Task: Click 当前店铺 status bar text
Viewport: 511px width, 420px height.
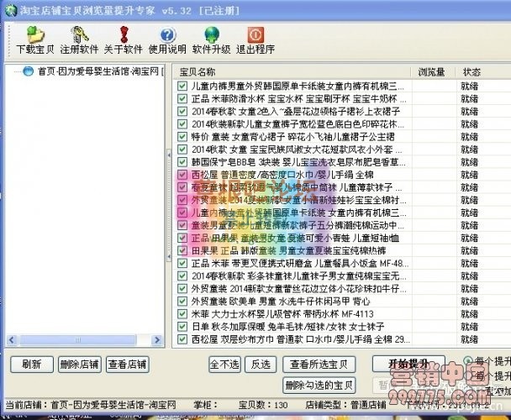Action: tap(92, 405)
